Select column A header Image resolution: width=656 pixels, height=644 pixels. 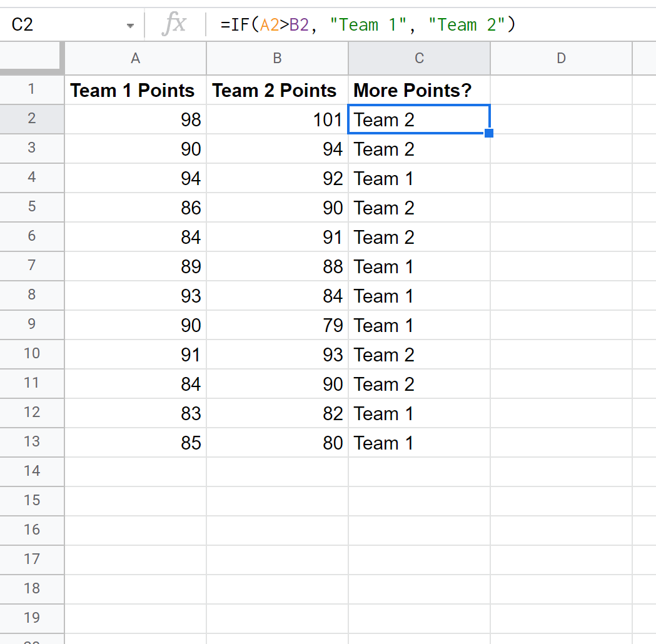[x=135, y=58]
